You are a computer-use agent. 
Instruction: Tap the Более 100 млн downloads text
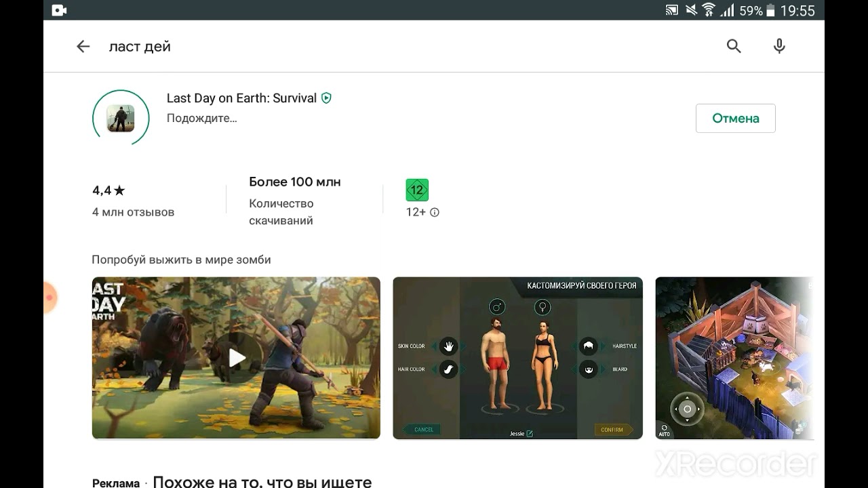295,182
